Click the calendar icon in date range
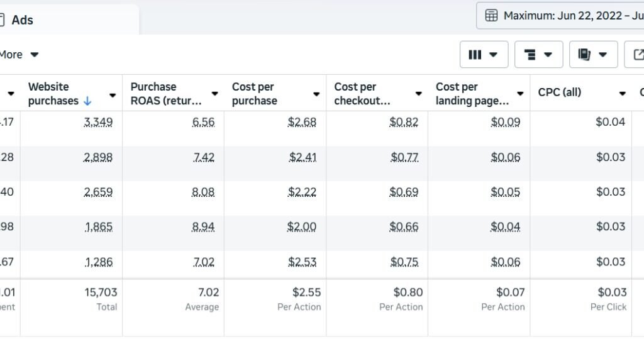644x339 pixels. (492, 16)
